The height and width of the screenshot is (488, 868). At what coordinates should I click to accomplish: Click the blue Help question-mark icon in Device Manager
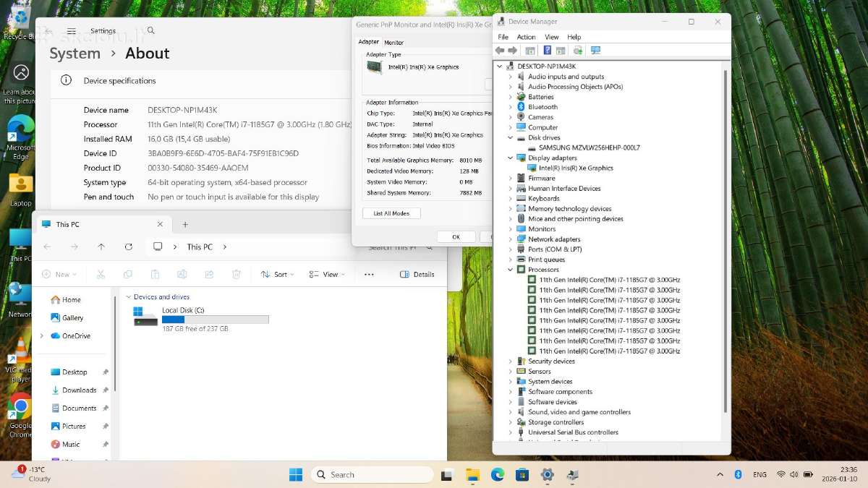548,51
